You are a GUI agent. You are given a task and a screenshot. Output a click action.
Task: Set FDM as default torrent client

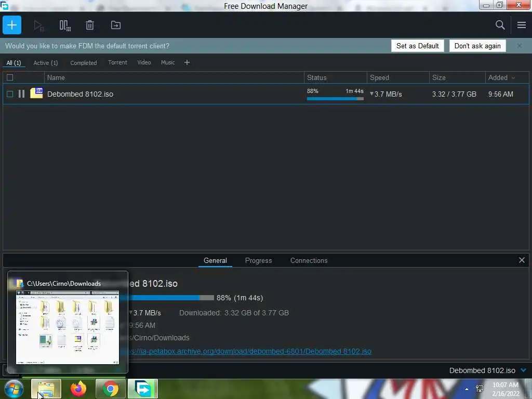click(417, 46)
